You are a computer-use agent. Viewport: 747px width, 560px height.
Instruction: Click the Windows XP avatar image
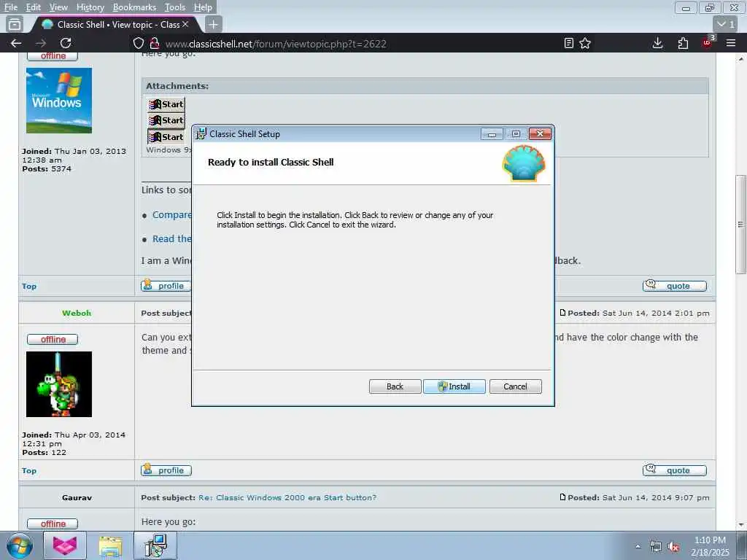click(x=59, y=101)
